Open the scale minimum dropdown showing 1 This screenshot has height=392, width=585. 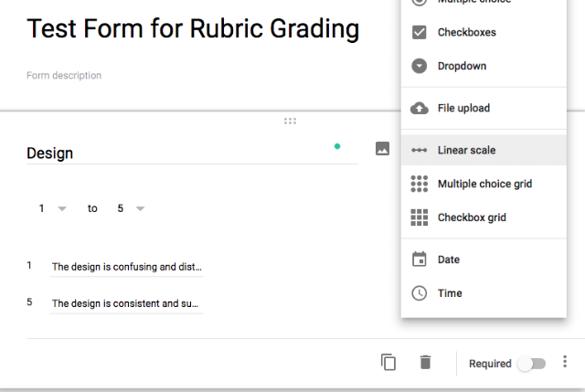[x=53, y=208]
